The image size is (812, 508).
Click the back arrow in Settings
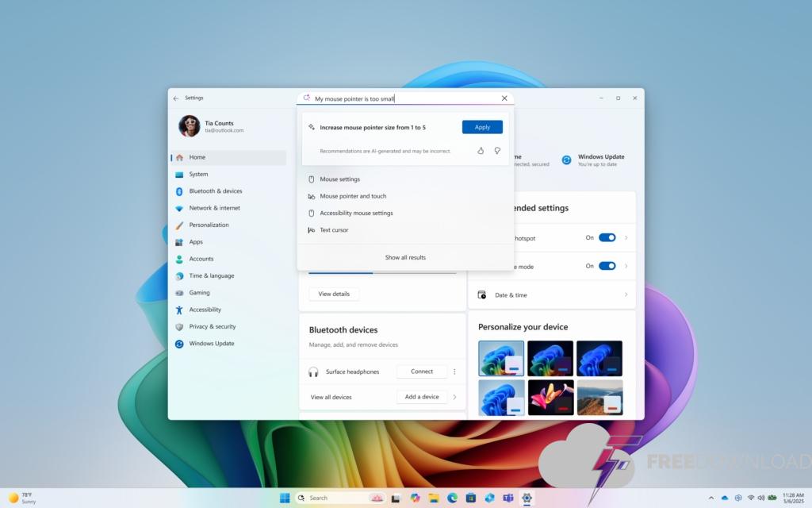176,98
